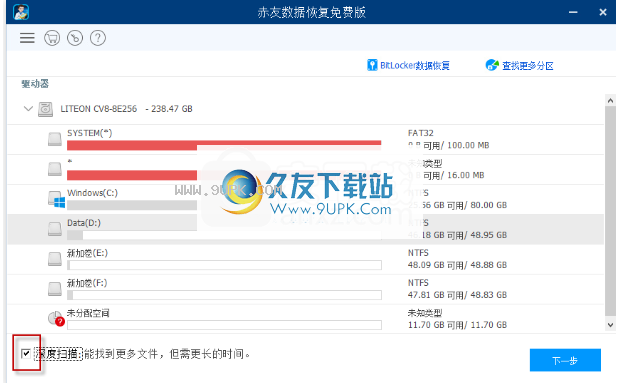Click the Data(D:) partition label
621x385 pixels.
click(x=84, y=223)
